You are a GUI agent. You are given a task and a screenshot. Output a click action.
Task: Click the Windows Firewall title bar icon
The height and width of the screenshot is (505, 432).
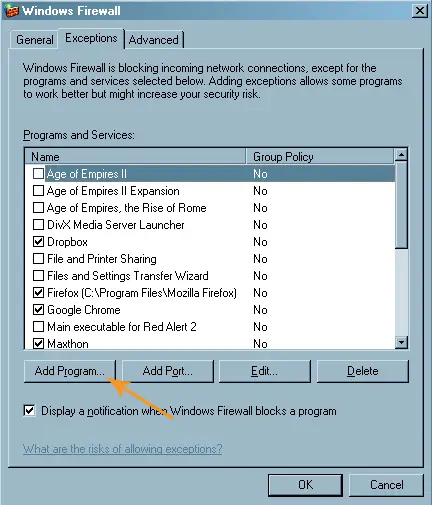12,11
